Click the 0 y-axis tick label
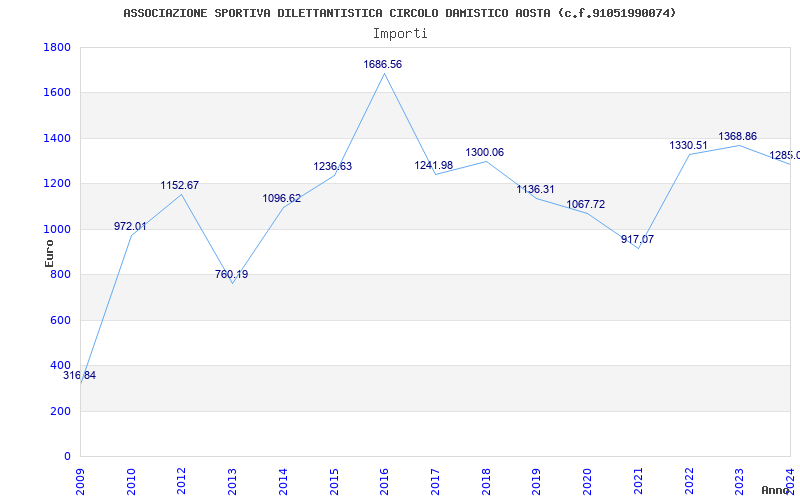 [x=67, y=457]
